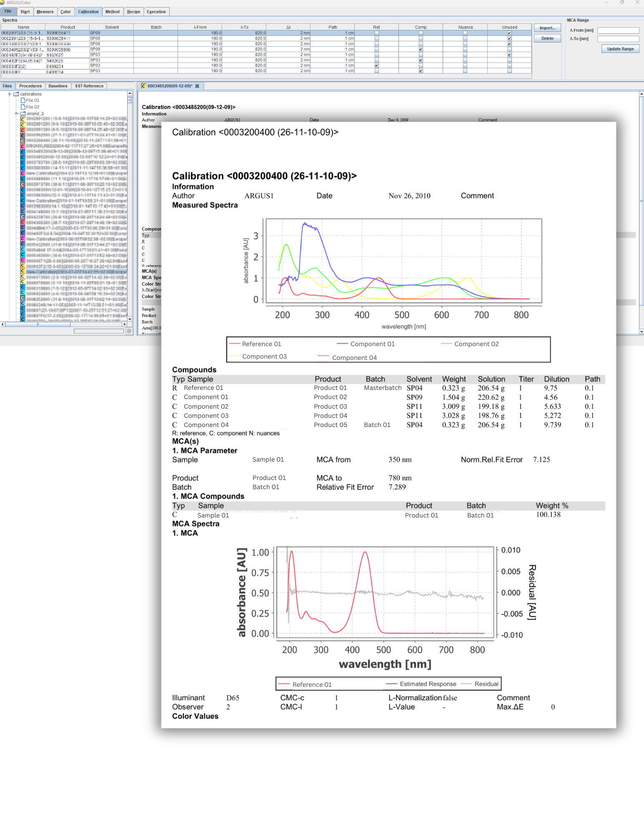Uncheck Comp. in the last spectra row
This screenshot has width=644, height=834.
click(x=421, y=71)
